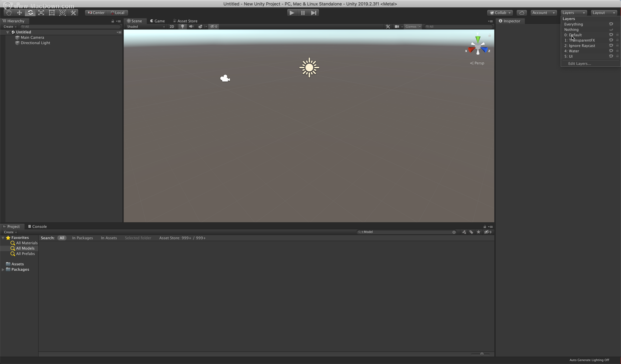Viewport: 621px width, 364px height.
Task: Toggle scene view lighting icon
Action: 182,26
